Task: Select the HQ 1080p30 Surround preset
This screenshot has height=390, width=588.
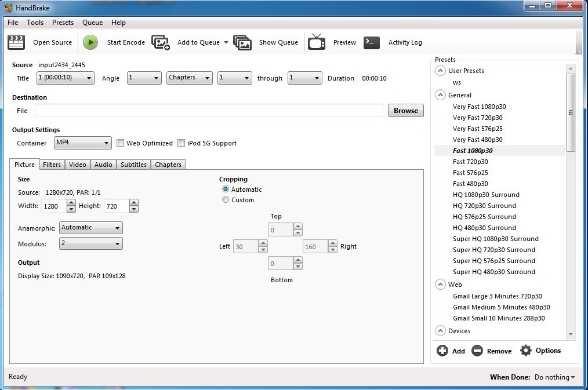Action: pos(486,195)
